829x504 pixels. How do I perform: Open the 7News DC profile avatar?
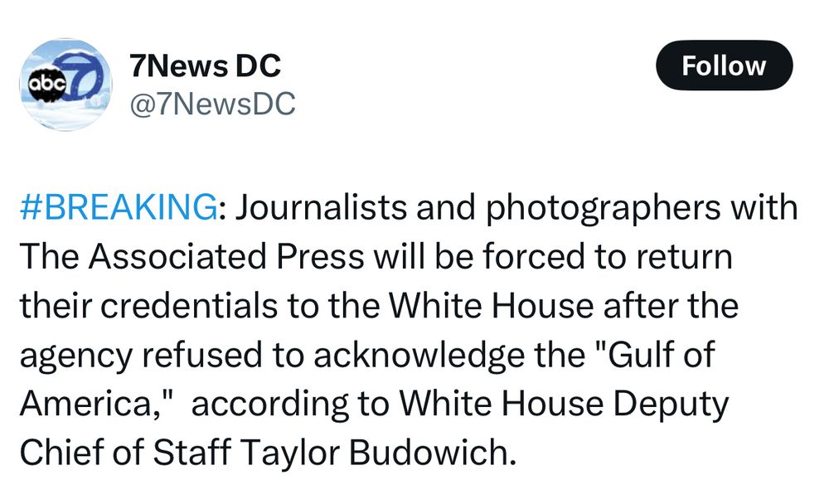(x=66, y=84)
